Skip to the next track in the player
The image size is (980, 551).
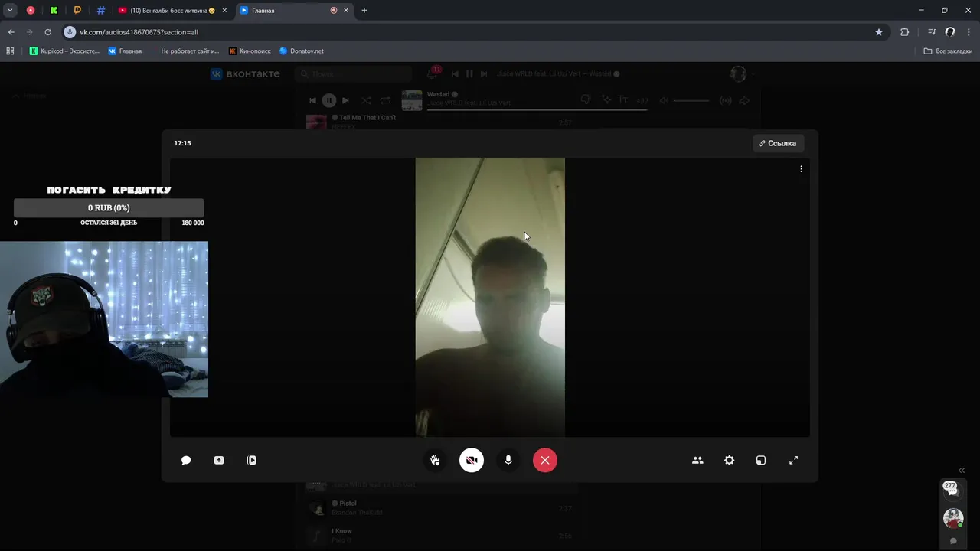click(x=345, y=100)
